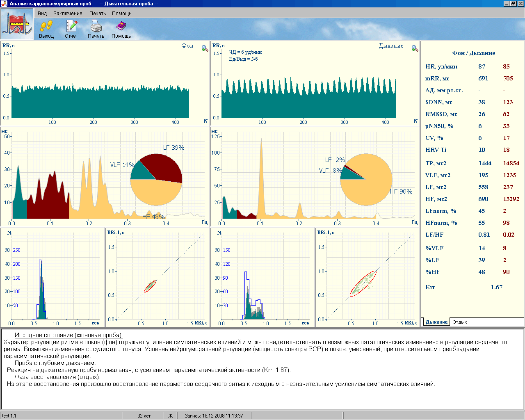The width and height of the screenshot is (525, 420).
Task: Click the 'HFnorm, %' row label
Action: [x=441, y=223]
